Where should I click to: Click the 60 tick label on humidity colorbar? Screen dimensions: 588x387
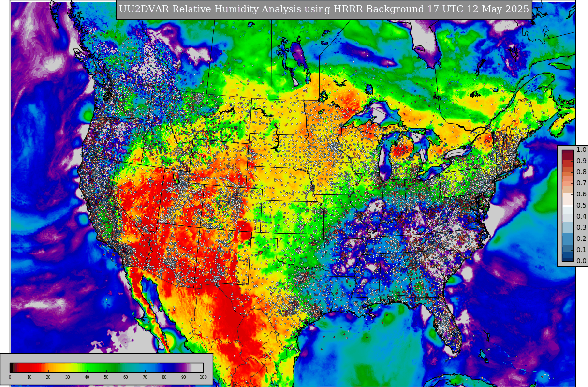[126, 377]
